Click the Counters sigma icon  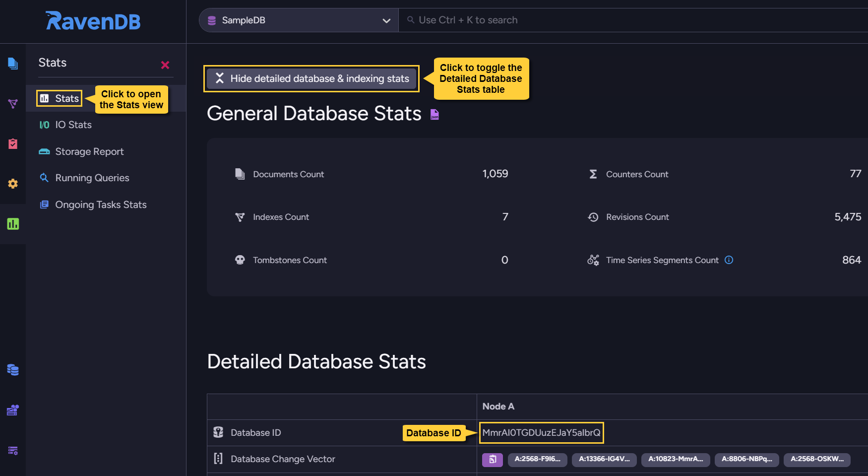click(593, 174)
